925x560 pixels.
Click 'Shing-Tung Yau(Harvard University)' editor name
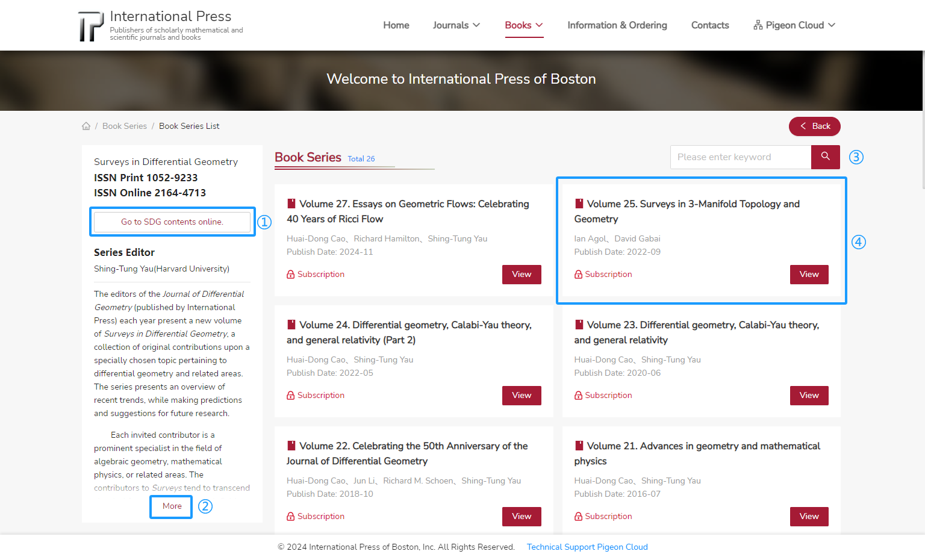pos(161,269)
